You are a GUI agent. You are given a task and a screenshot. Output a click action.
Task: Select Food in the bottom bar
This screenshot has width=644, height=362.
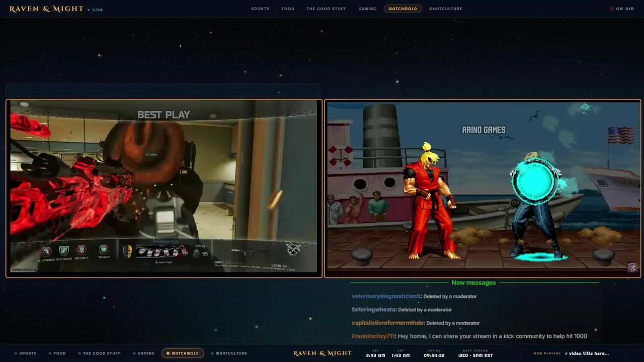(x=57, y=353)
